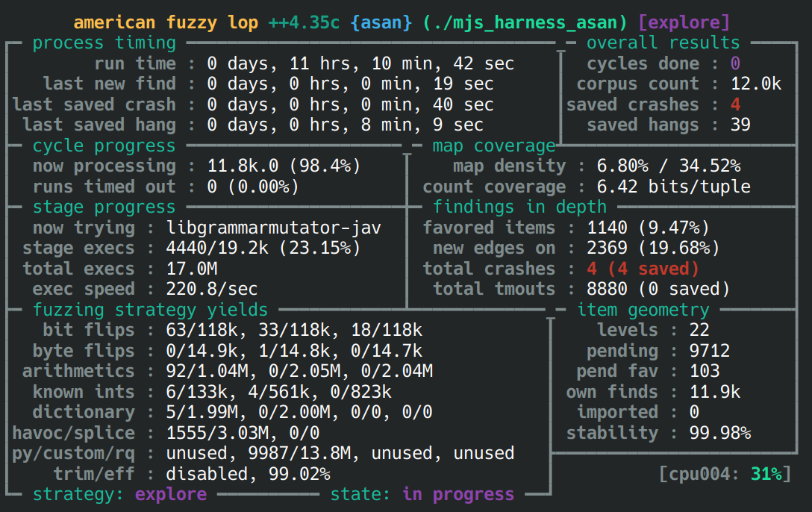Select the 'in progress' state text
812x512 pixels.
pos(458,494)
